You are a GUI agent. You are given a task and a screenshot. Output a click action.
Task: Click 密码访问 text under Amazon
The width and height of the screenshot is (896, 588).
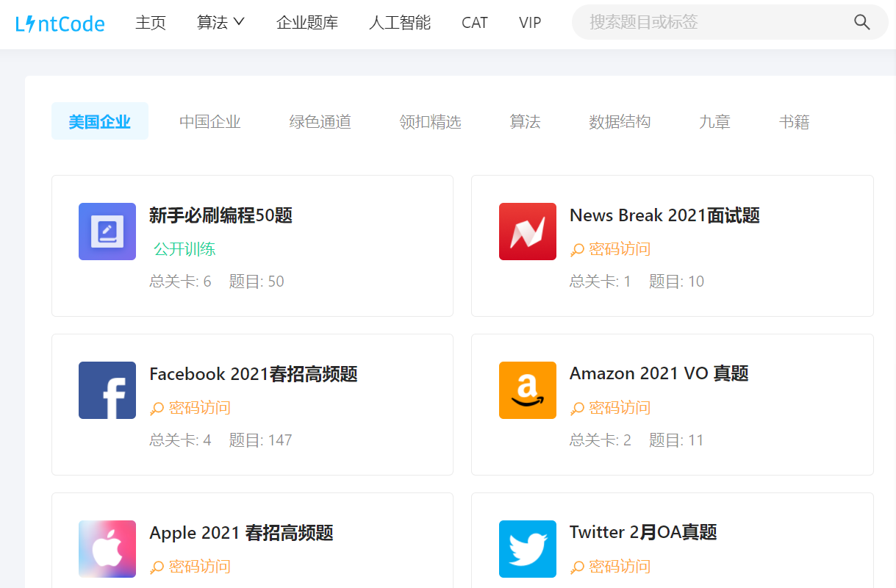[620, 408]
